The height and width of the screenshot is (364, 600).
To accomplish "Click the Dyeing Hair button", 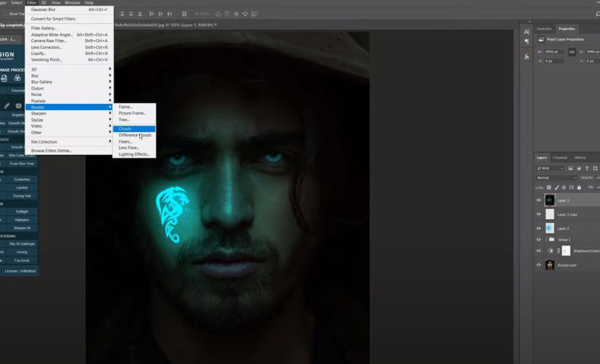I will [22, 195].
